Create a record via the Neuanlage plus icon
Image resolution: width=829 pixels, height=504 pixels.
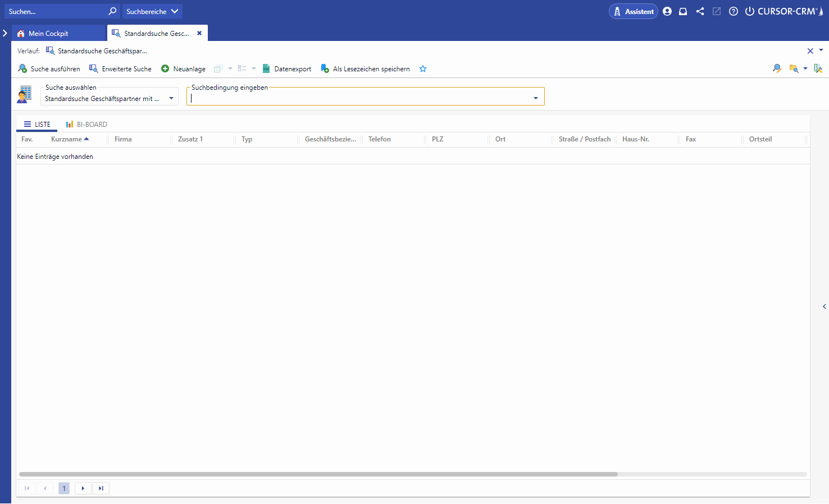165,68
